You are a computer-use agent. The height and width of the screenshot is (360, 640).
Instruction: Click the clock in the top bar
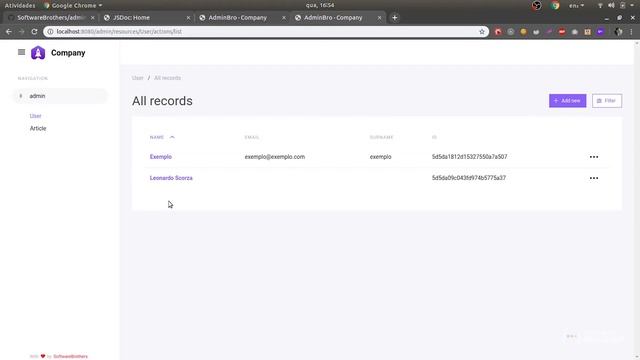(x=320, y=5)
